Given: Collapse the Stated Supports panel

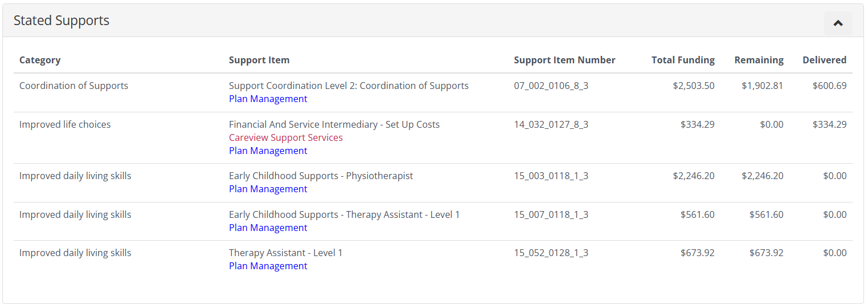Looking at the screenshot, I should (x=838, y=23).
